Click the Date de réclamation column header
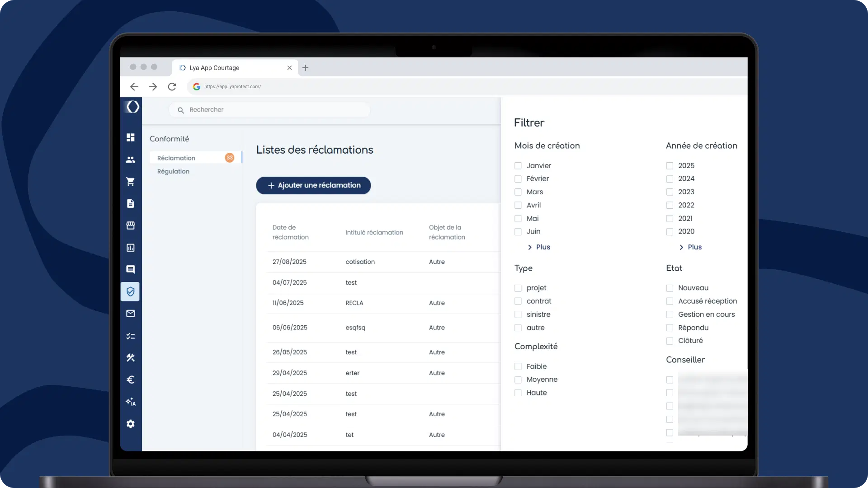The image size is (868, 488). pyautogui.click(x=291, y=232)
